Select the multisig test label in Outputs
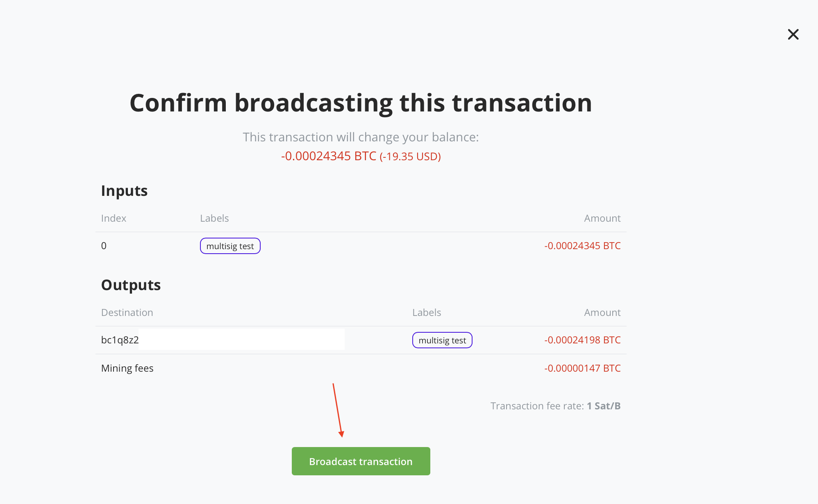 (442, 340)
